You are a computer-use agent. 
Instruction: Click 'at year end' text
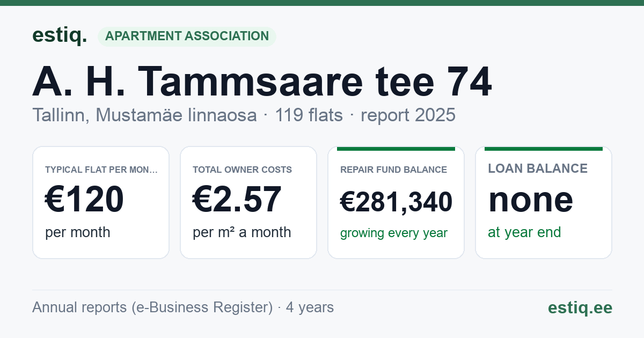point(524,232)
